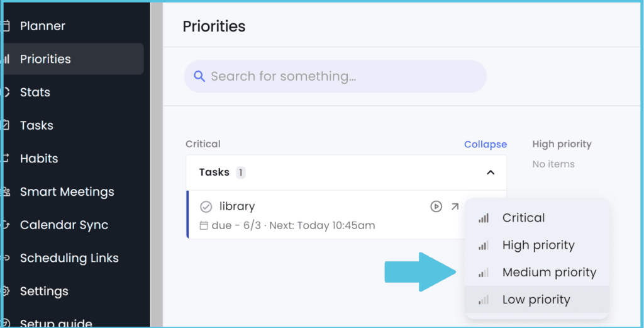The image size is (644, 328).
Task: Open Scheduling Links page
Action: [x=69, y=258]
